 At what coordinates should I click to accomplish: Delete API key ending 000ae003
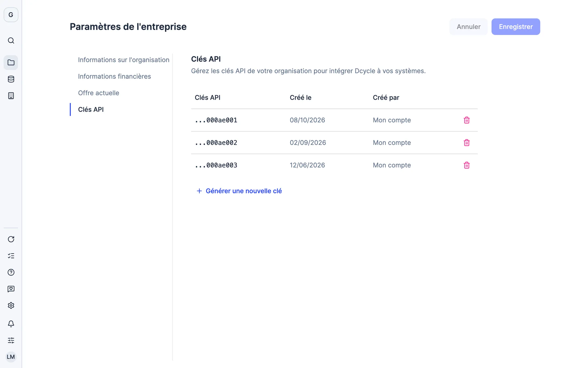pyautogui.click(x=466, y=165)
